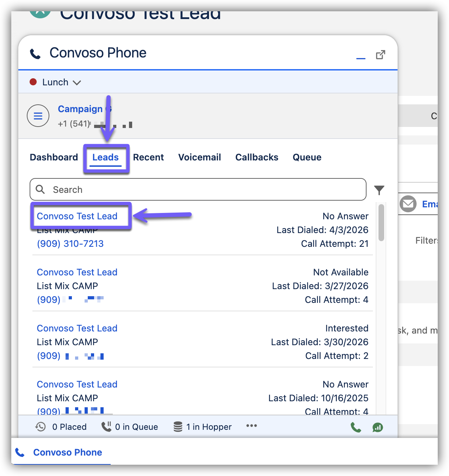Viewport: 449px width, 476px height.
Task: Go to the Queue tab
Action: [x=307, y=157]
